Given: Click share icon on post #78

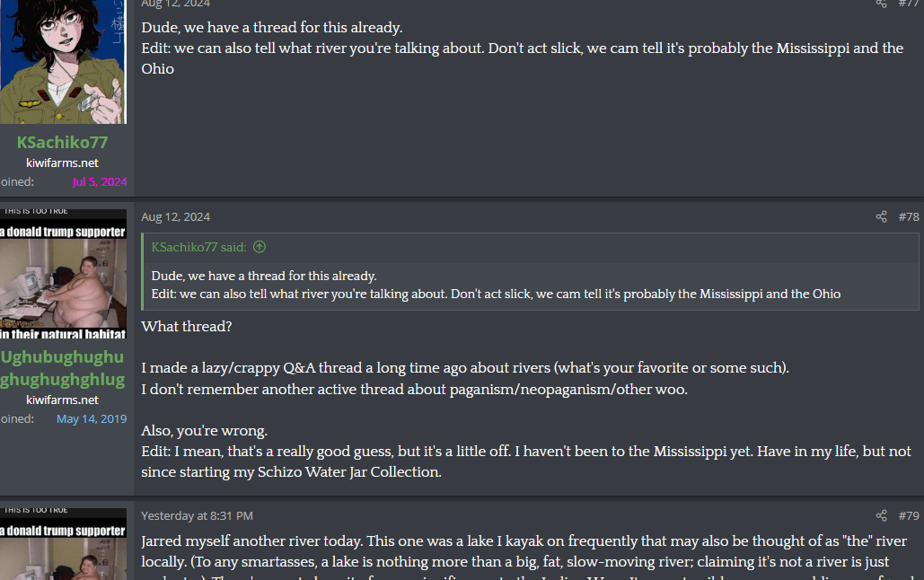Looking at the screenshot, I should tap(881, 217).
